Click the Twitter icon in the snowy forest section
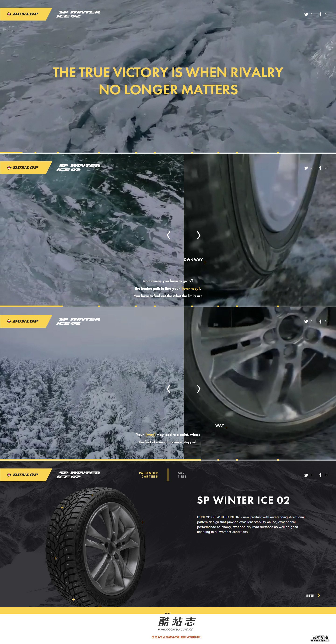 [306, 321]
